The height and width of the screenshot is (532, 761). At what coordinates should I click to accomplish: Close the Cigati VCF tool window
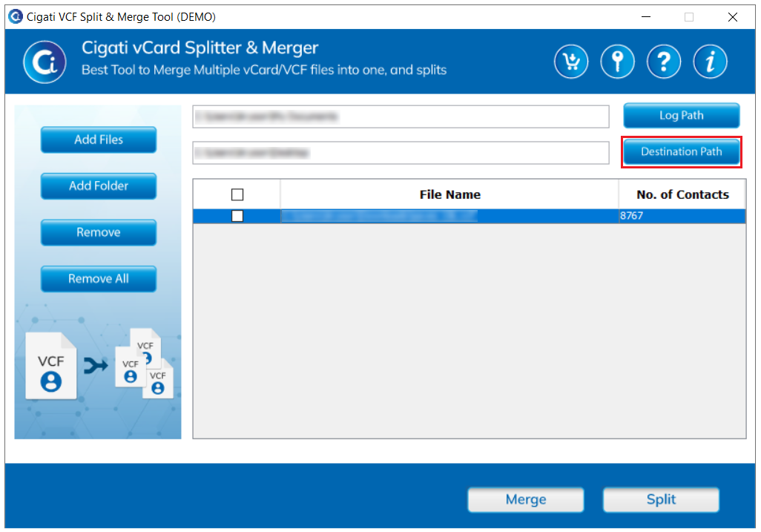733,17
